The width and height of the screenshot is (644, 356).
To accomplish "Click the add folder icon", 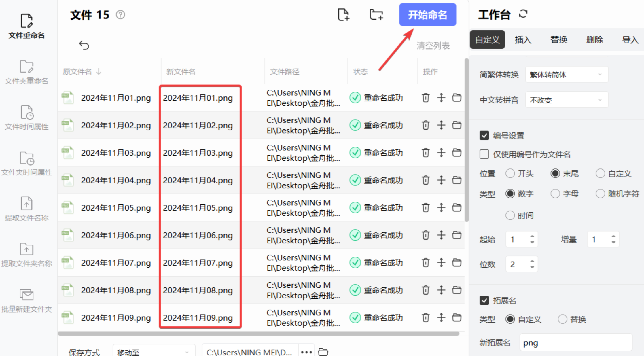I will pos(376,14).
